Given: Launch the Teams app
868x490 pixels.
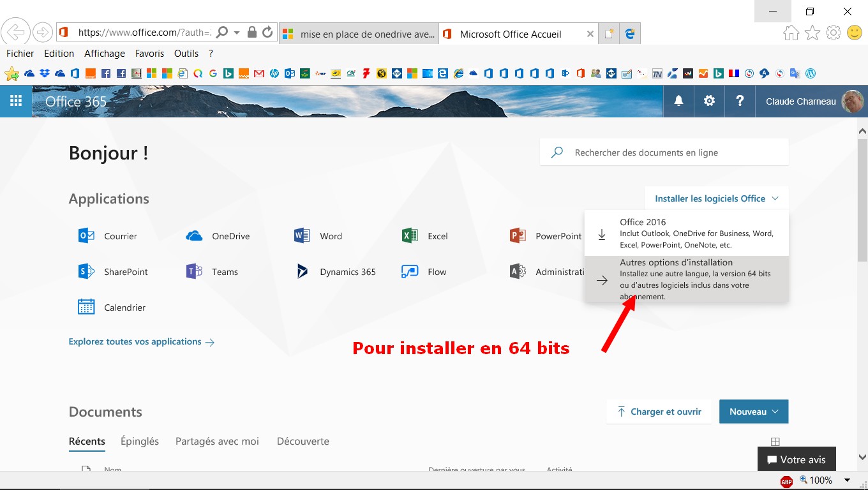Looking at the screenshot, I should click(212, 272).
